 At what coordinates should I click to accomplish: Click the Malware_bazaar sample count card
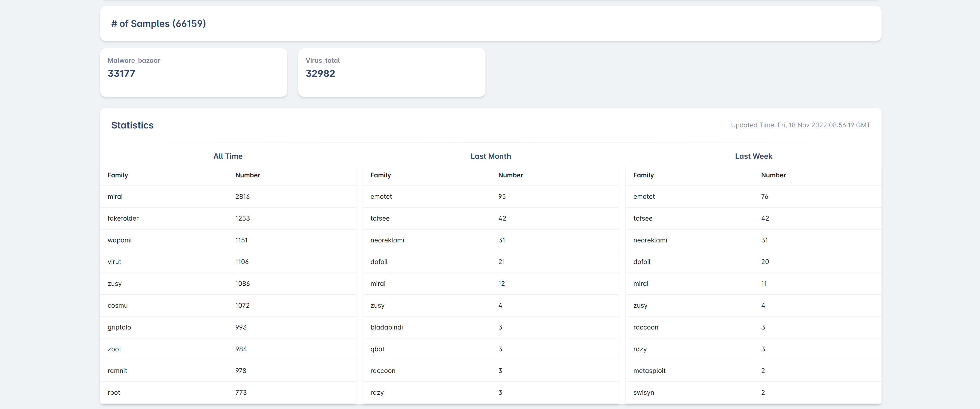193,72
